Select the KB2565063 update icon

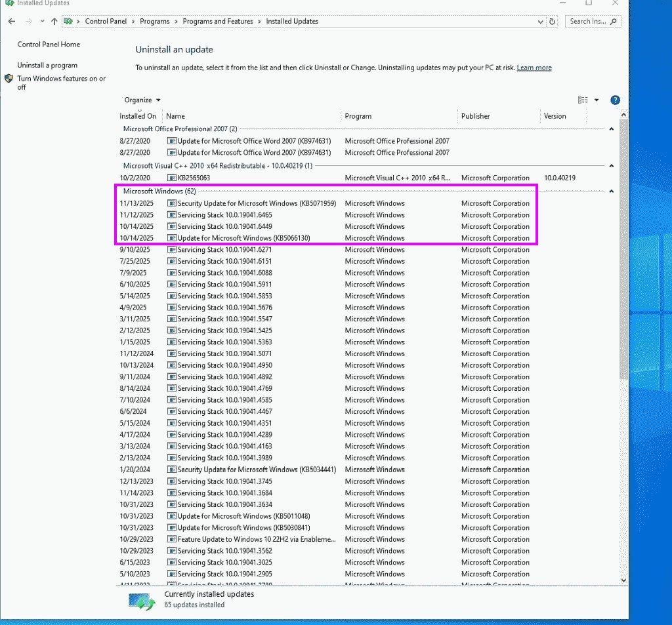pyautogui.click(x=172, y=178)
